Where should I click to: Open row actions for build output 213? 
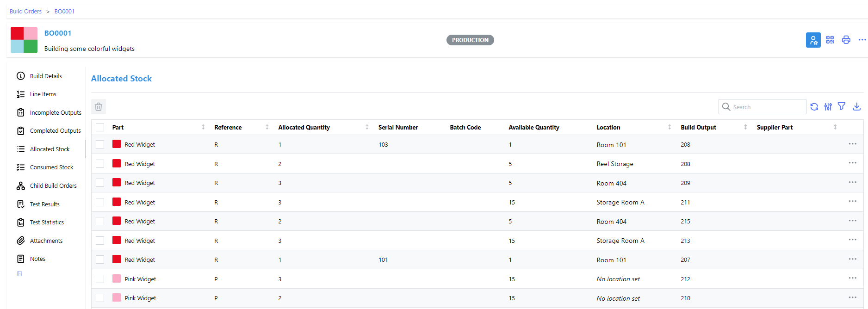[x=853, y=240]
